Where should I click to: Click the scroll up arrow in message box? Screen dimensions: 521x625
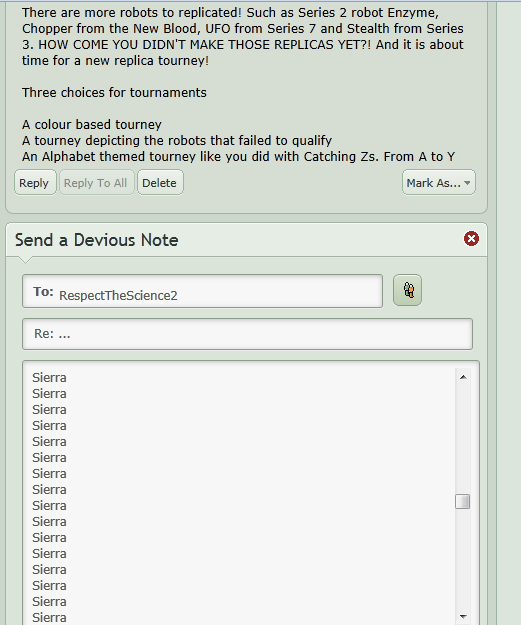pyautogui.click(x=463, y=377)
